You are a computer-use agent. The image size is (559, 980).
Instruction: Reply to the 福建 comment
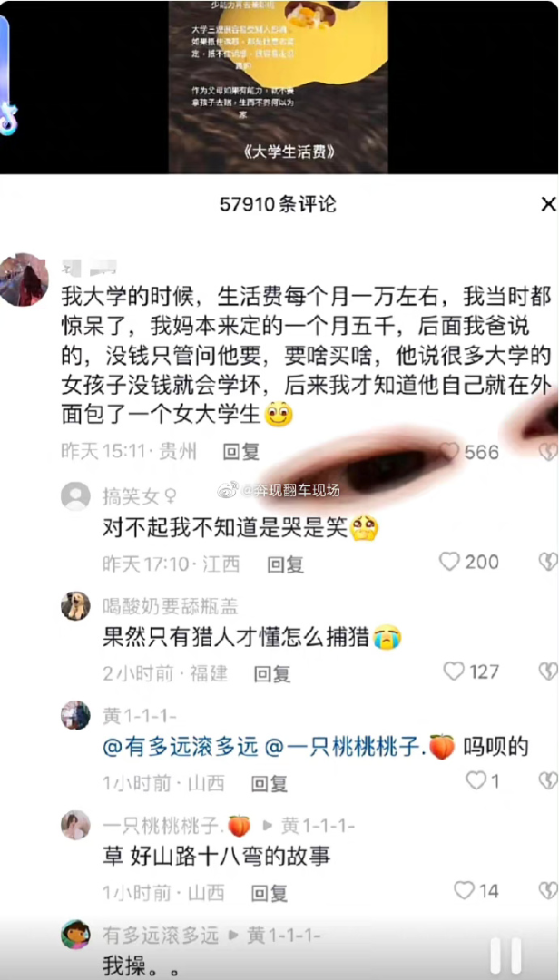[272, 673]
